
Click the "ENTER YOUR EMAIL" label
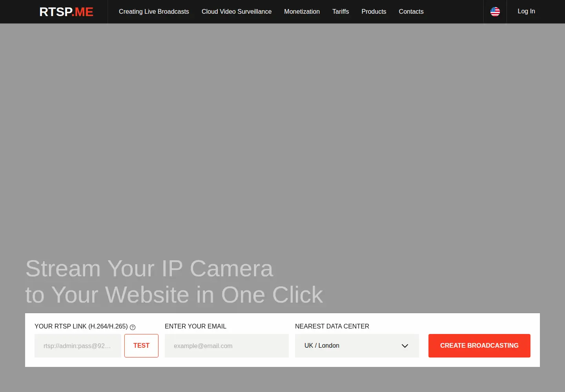coord(195,327)
